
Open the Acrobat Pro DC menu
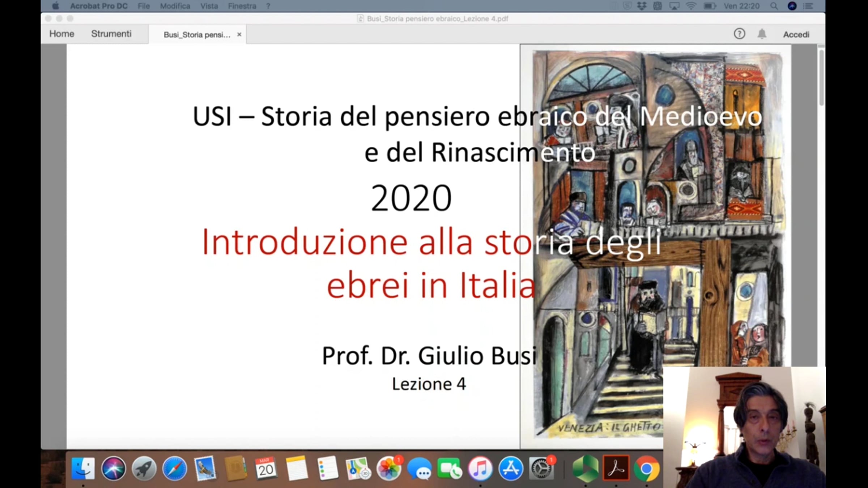[x=99, y=6]
